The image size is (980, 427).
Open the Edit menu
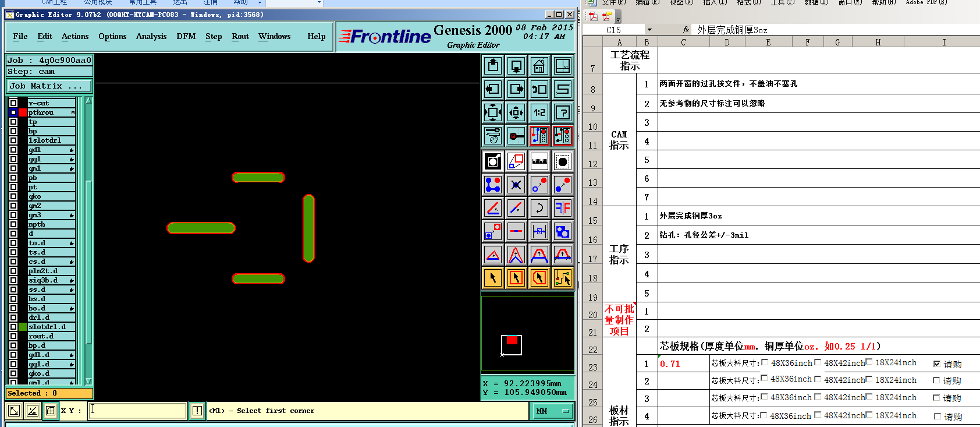45,36
